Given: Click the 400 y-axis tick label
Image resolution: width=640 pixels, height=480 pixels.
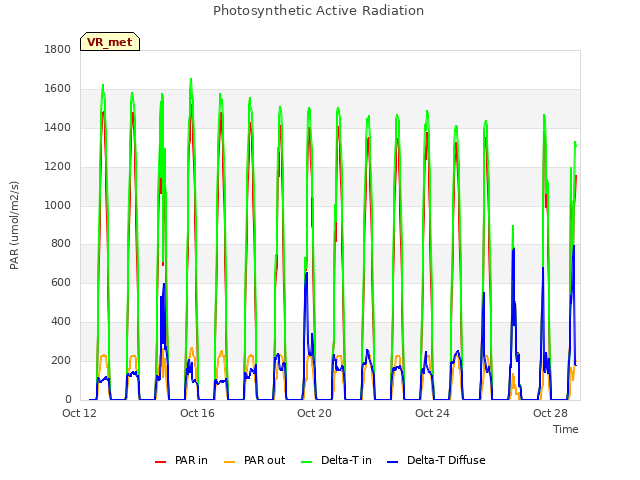Looking at the screenshot, I should coord(61,322).
